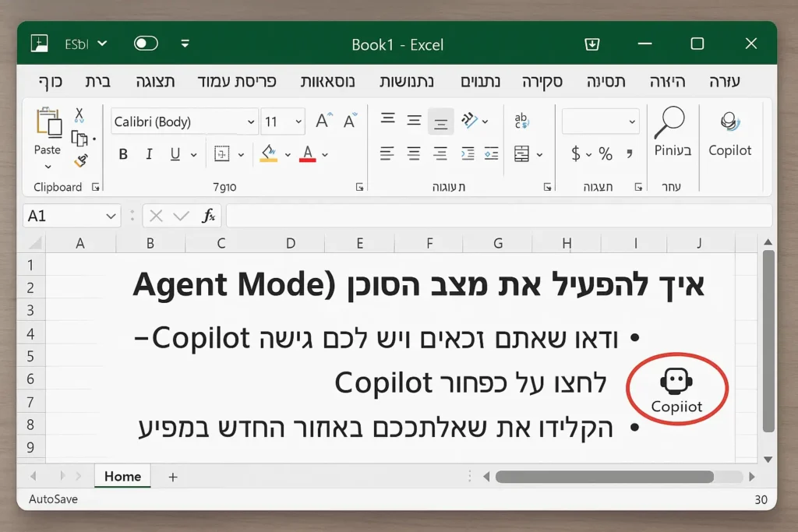Apply percent style with % button
The image size is (798, 532).
606,154
